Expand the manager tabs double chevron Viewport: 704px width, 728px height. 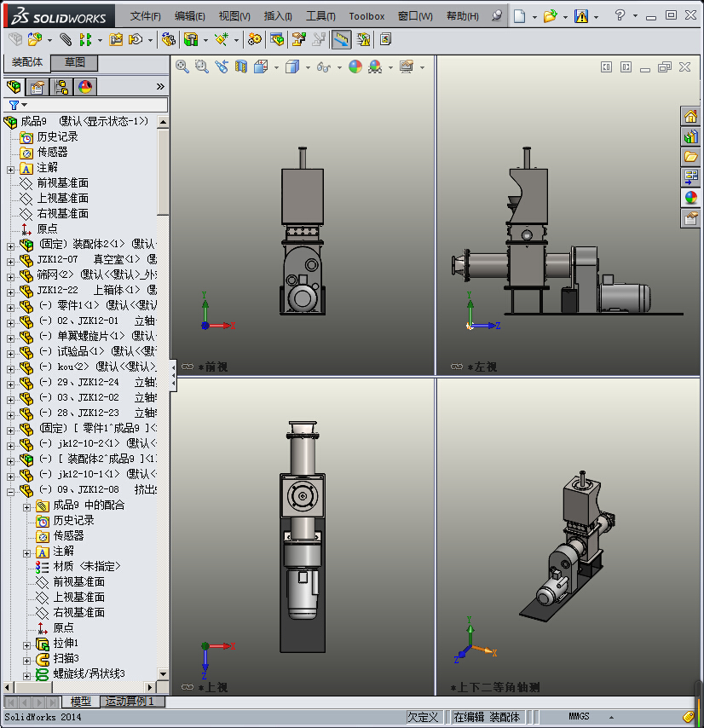coord(160,87)
